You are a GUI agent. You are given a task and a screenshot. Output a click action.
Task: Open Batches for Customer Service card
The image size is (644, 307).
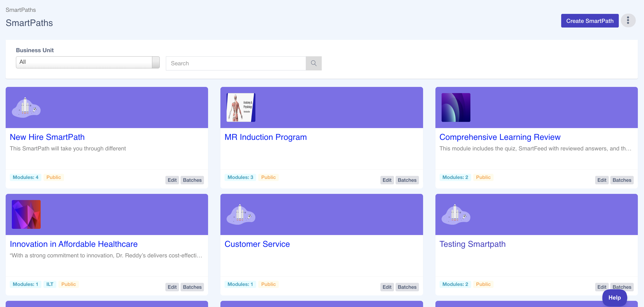pos(407,287)
